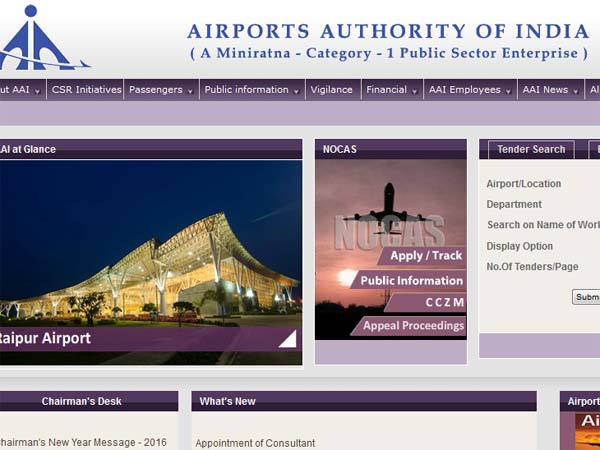Open the Appointment of Consultant link
Viewport: 600px width, 450px height.
(255, 443)
